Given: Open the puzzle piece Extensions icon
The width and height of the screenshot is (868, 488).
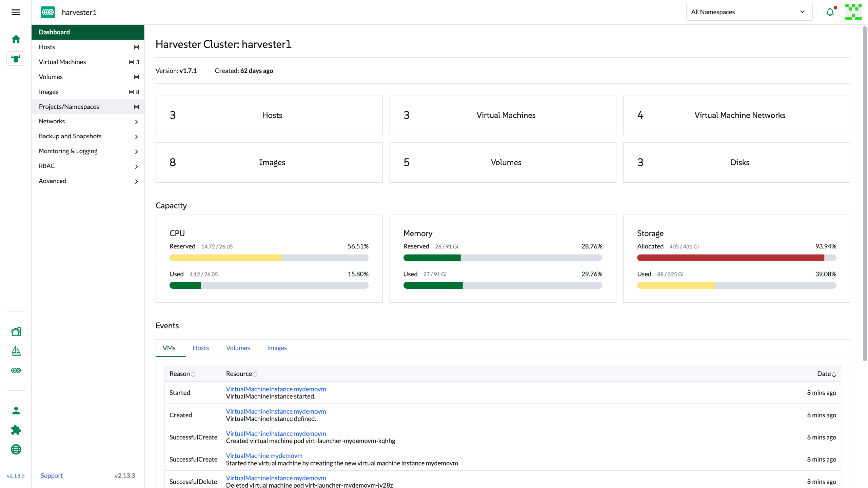Looking at the screenshot, I should [x=16, y=430].
